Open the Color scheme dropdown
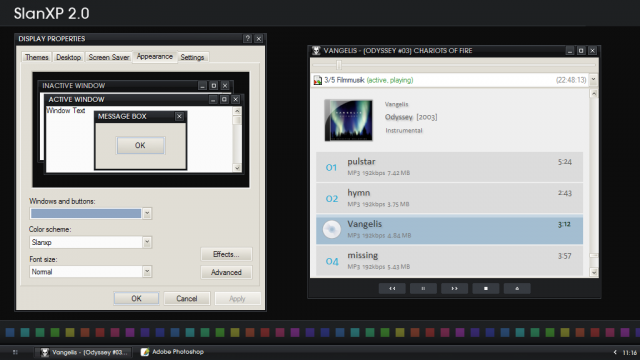640x360 pixels. (x=147, y=242)
